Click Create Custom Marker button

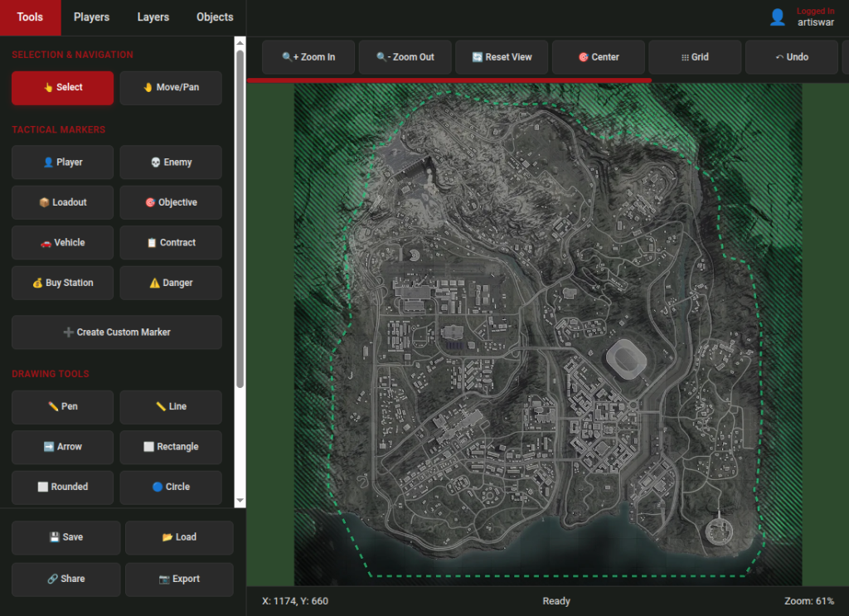[117, 332]
